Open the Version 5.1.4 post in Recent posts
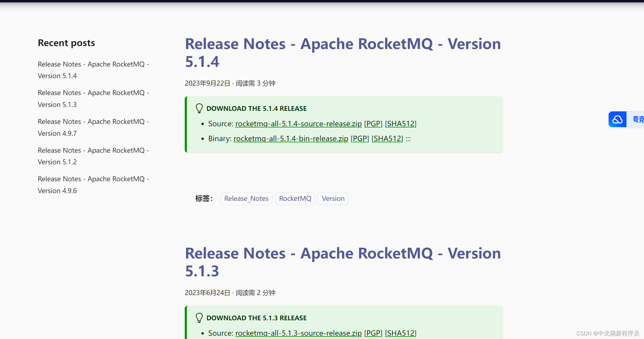This screenshot has width=644, height=339. 93,70
